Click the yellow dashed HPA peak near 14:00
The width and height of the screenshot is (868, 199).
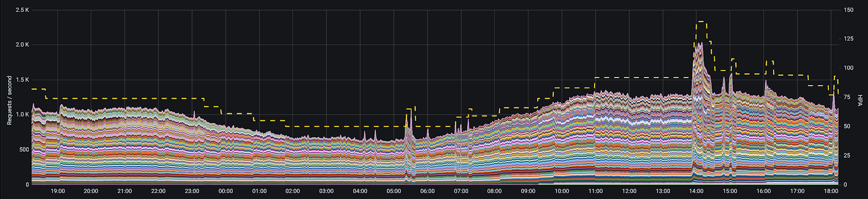click(701, 22)
